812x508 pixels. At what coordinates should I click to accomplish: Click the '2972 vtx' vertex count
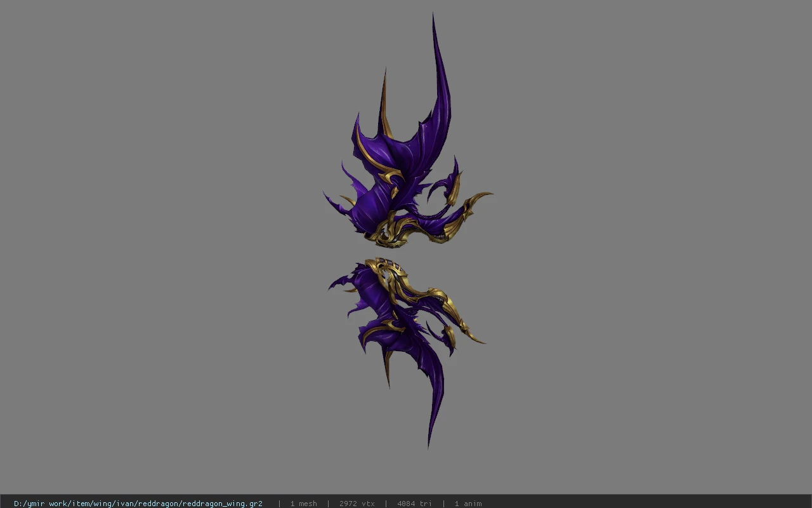(x=357, y=504)
